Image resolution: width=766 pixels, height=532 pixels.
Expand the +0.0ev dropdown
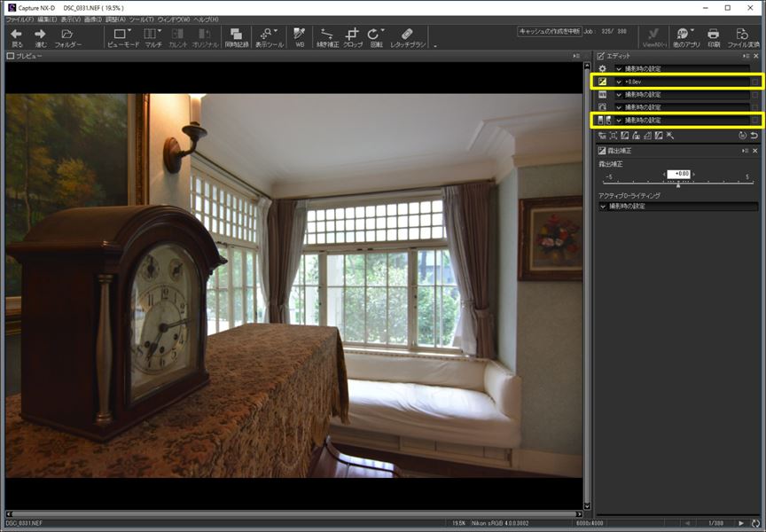click(x=682, y=82)
